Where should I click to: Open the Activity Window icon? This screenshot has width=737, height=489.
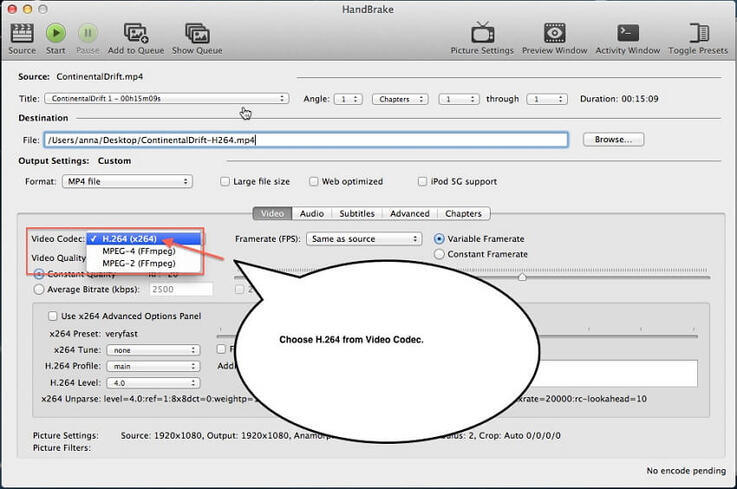[628, 33]
